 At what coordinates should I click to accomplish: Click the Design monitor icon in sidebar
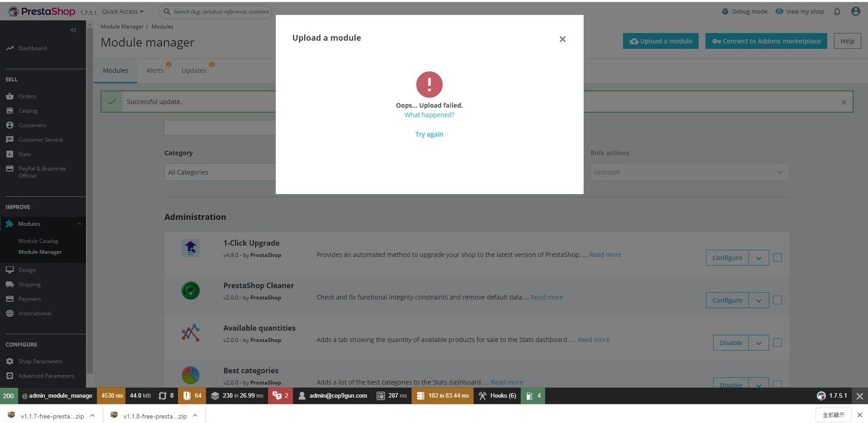10,270
